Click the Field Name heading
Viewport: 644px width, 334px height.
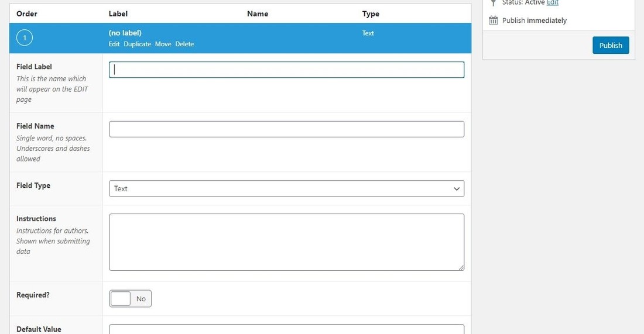point(35,126)
